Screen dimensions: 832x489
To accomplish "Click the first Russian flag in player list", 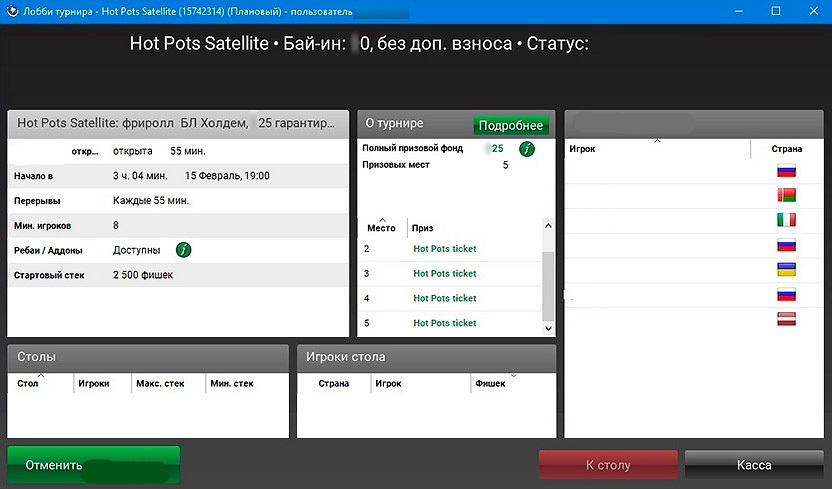I will click(x=786, y=171).
